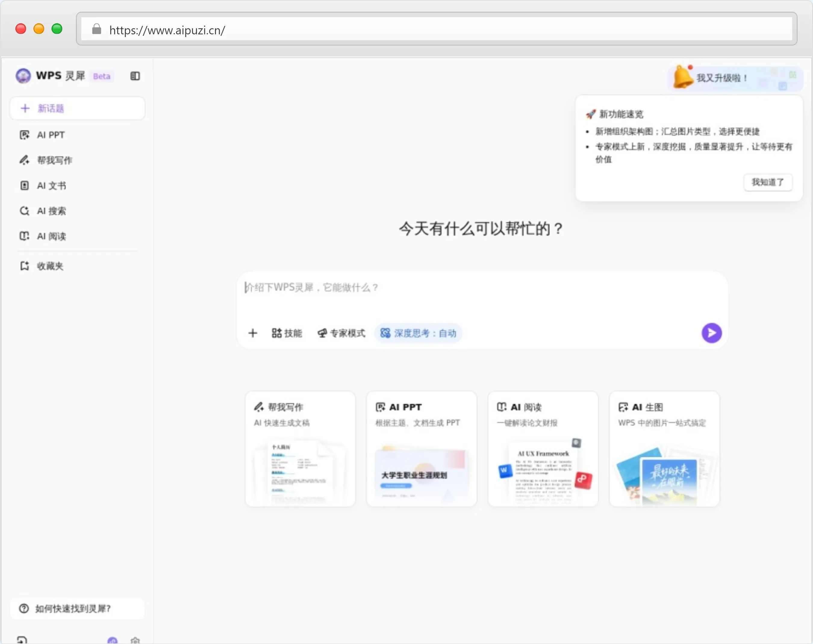The height and width of the screenshot is (644, 813).
Task: Click the 今天有什么可以帮忙的？ heading
Action: pyautogui.click(x=481, y=229)
